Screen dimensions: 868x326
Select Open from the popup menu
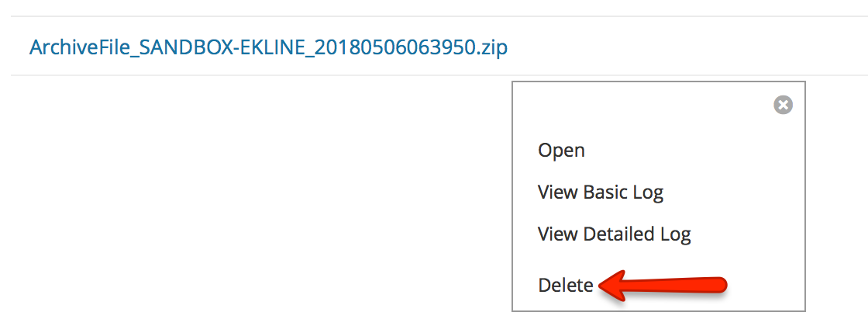point(561,151)
